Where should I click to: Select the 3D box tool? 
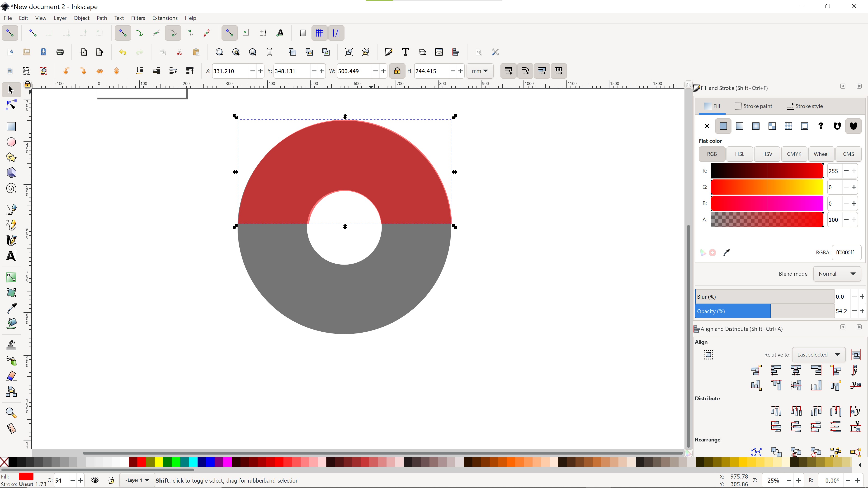(x=11, y=173)
